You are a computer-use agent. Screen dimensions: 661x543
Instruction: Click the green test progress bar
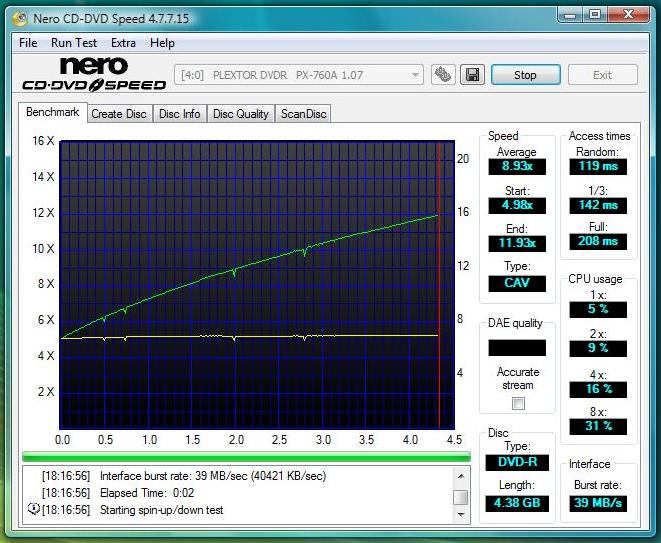pyautogui.click(x=246, y=457)
